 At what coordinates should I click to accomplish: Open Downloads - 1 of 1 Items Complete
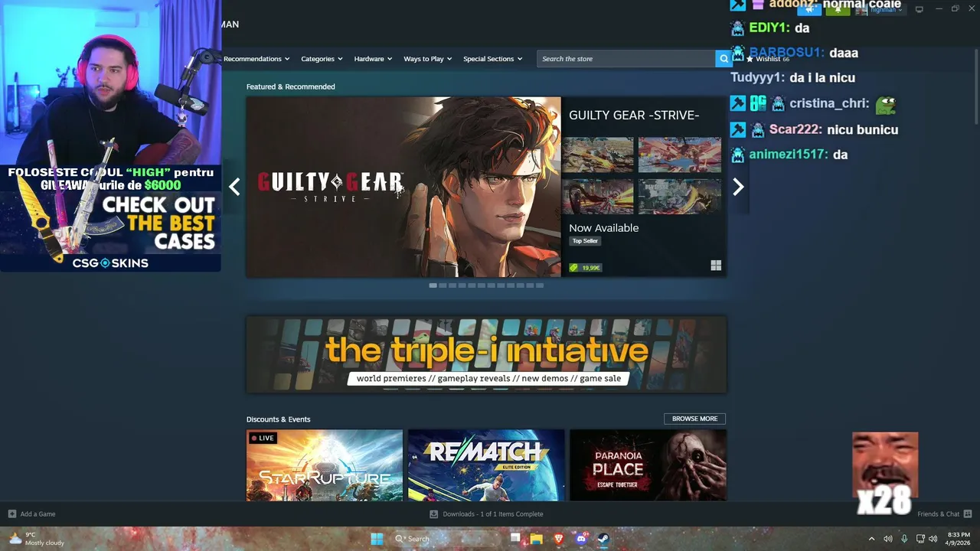pyautogui.click(x=492, y=514)
